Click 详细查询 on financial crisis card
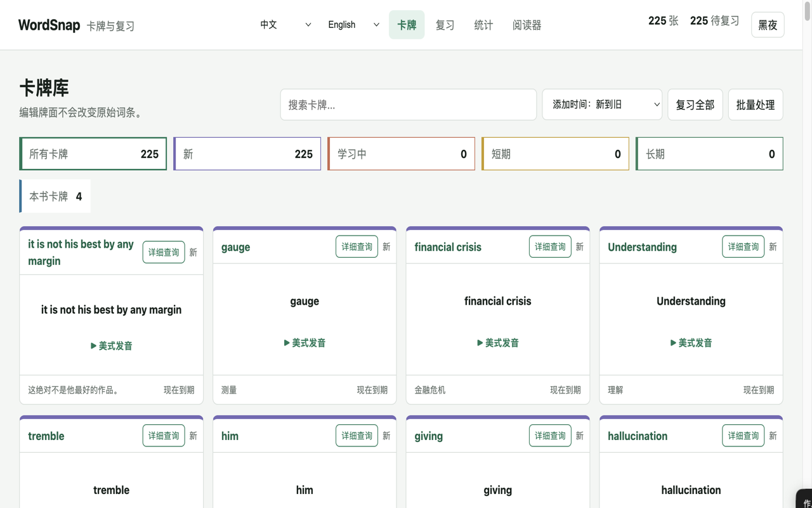Screen dimensions: 812x508 click(550, 247)
